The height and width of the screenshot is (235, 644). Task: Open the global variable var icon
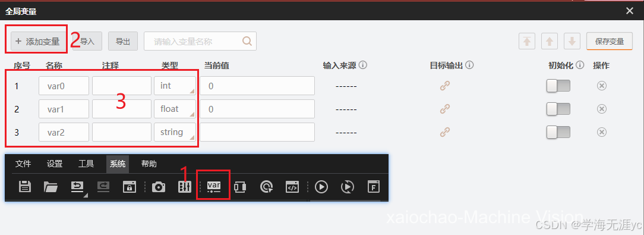(213, 187)
